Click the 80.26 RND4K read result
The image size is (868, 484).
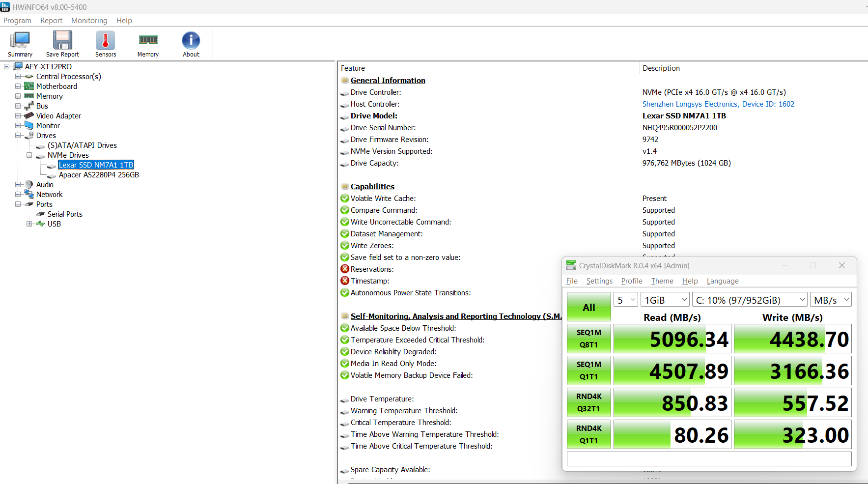point(672,434)
